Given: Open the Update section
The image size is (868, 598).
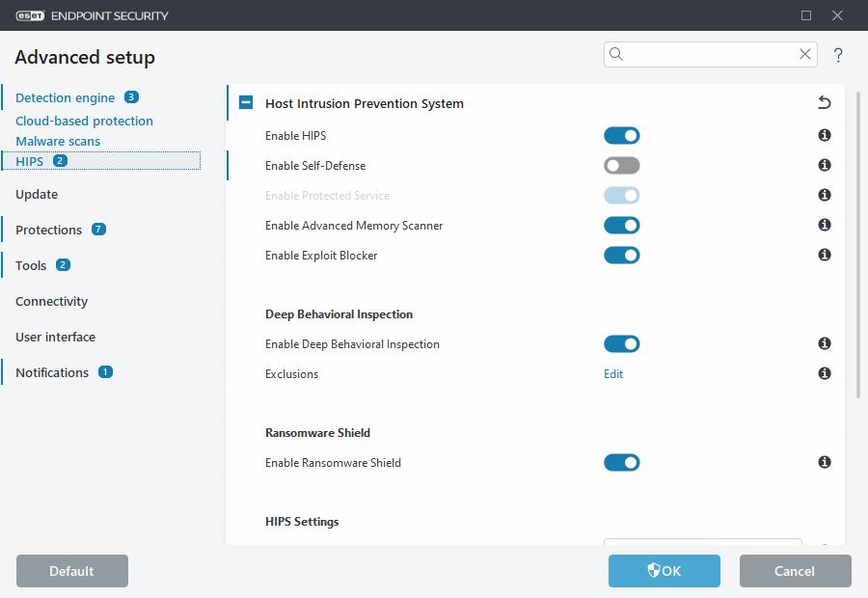Looking at the screenshot, I should coord(37,195).
